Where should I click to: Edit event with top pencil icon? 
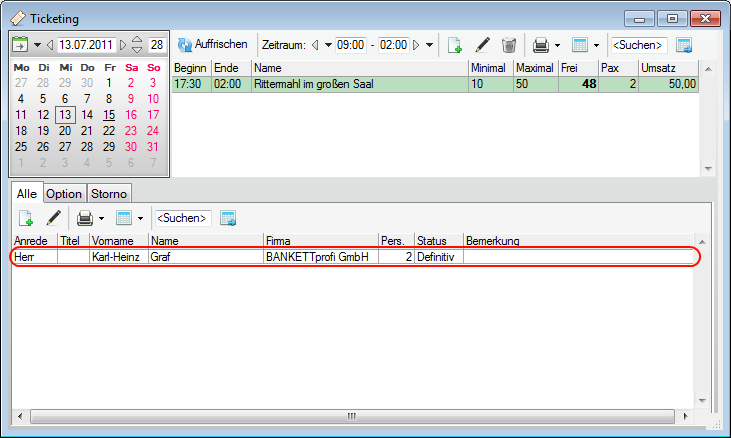[x=482, y=45]
